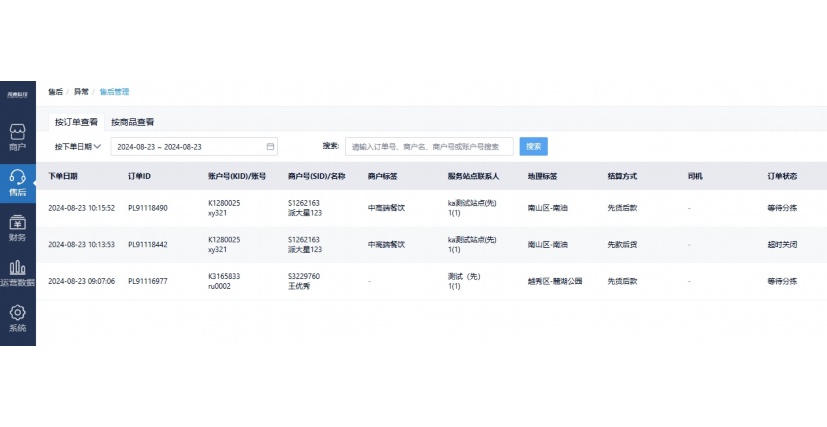Click the 售后 breadcrumb link

pos(55,92)
